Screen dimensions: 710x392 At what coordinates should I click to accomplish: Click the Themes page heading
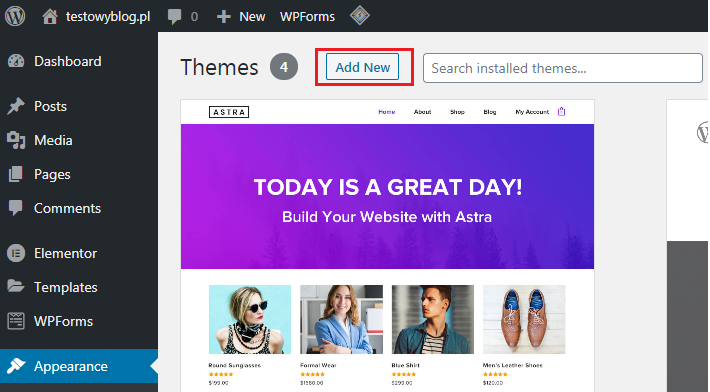point(219,67)
